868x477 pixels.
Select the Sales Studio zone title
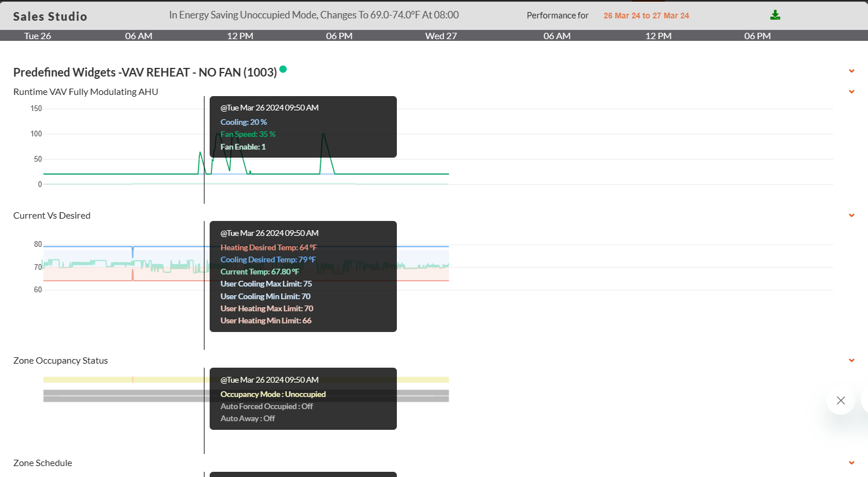[x=50, y=17]
